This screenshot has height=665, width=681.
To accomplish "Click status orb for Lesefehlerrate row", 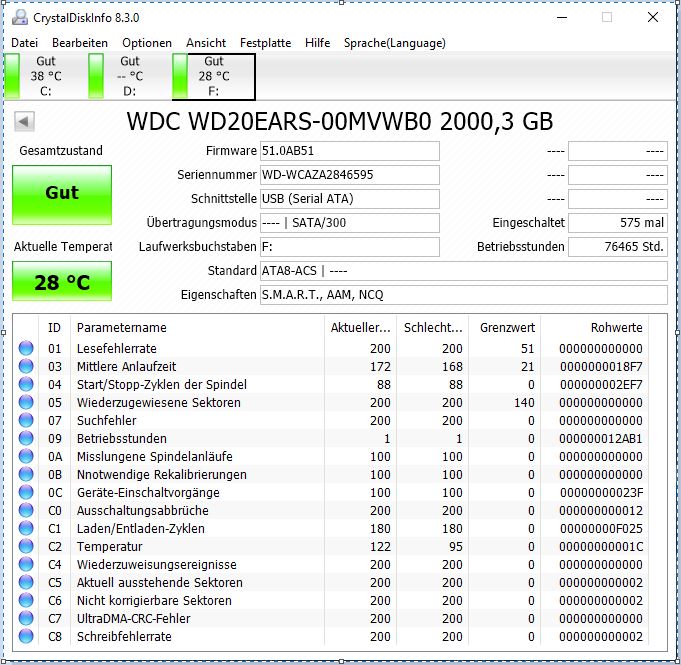I will (26, 348).
